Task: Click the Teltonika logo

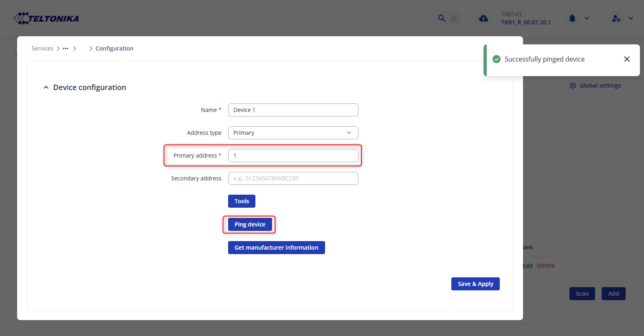Action: coord(46,18)
